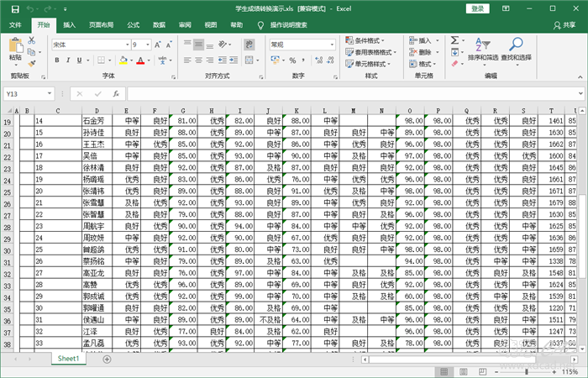Save the workbook with the Save icon

(15, 9)
